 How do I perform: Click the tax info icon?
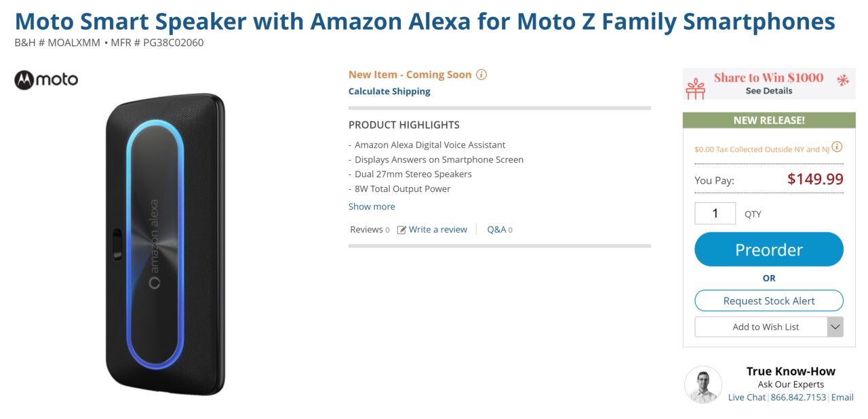(837, 147)
